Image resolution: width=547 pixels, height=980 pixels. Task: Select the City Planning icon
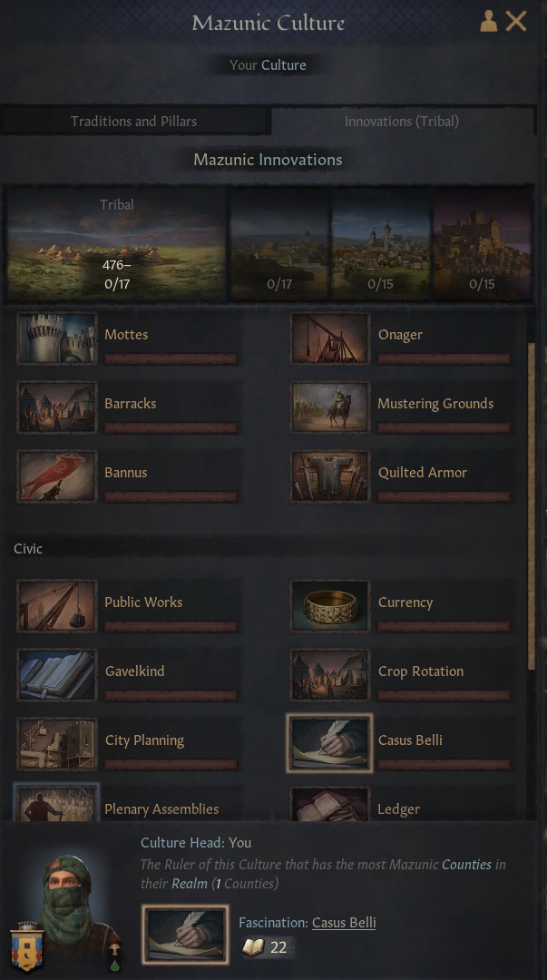[x=57, y=744]
